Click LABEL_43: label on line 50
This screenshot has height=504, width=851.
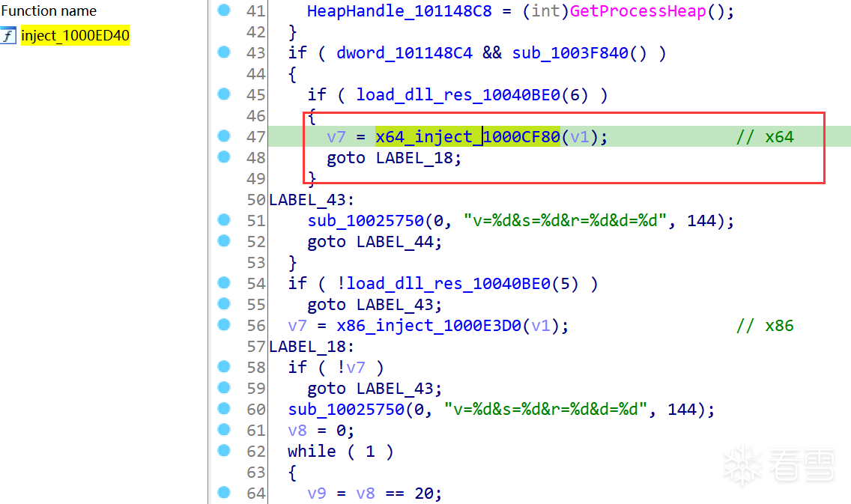tap(312, 200)
